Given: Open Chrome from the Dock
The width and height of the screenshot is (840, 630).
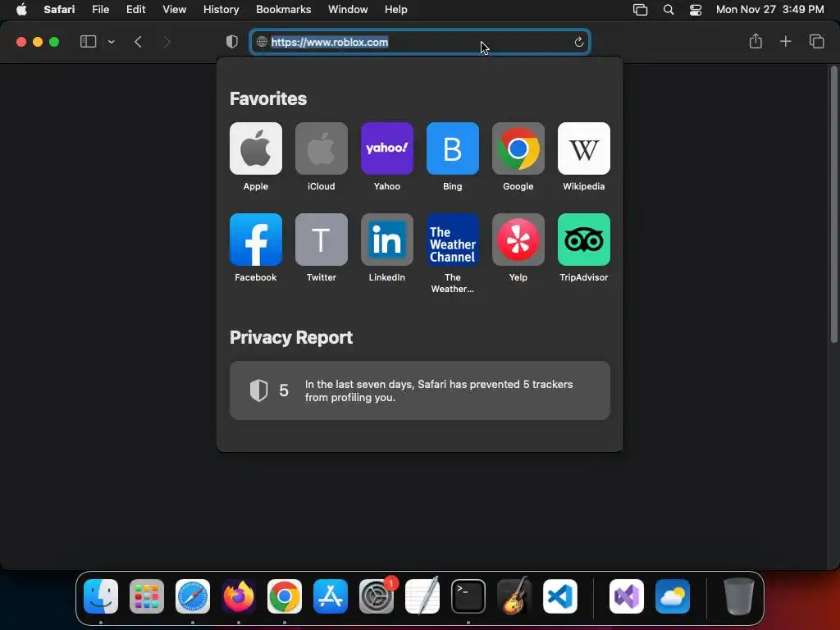Looking at the screenshot, I should click(285, 596).
